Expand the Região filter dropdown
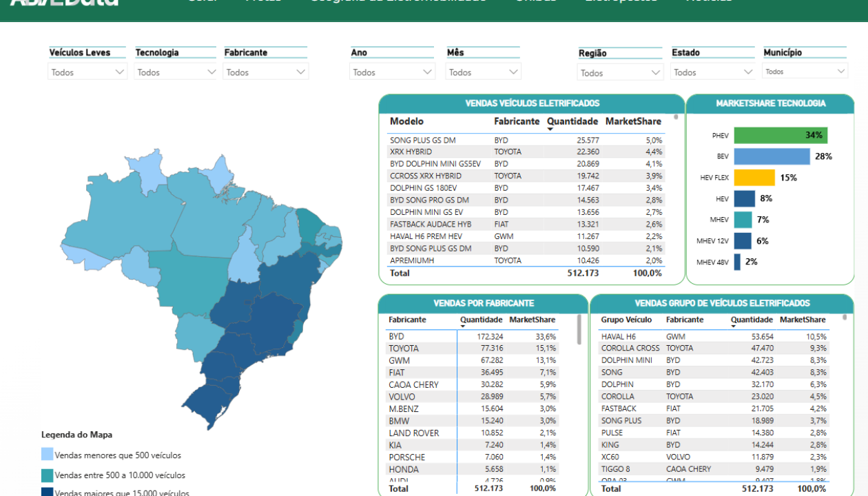Viewport: 868px width, 496px height. pyautogui.click(x=654, y=72)
